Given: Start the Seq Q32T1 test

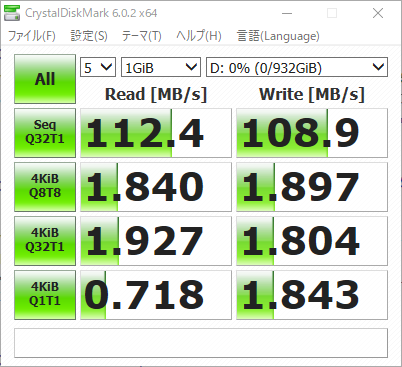Looking at the screenshot, I should point(45,133).
